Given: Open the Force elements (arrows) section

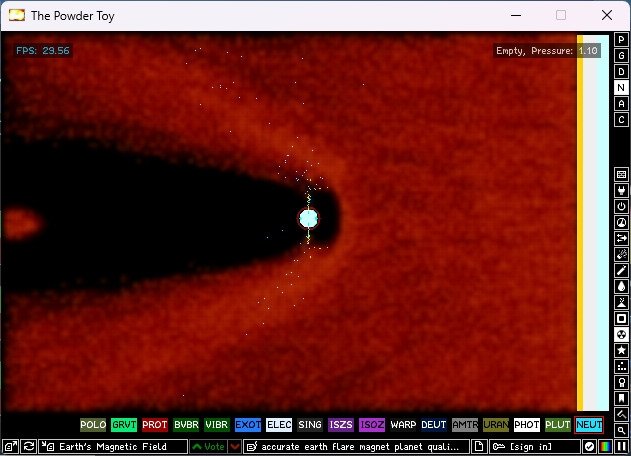Looking at the screenshot, I should tap(621, 238).
